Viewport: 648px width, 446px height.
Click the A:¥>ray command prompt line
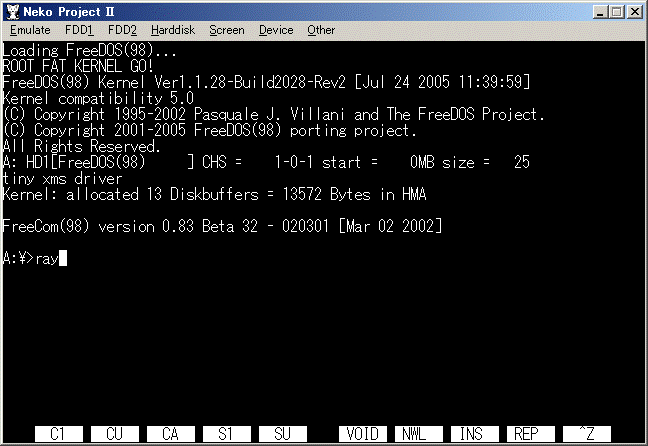click(35, 258)
